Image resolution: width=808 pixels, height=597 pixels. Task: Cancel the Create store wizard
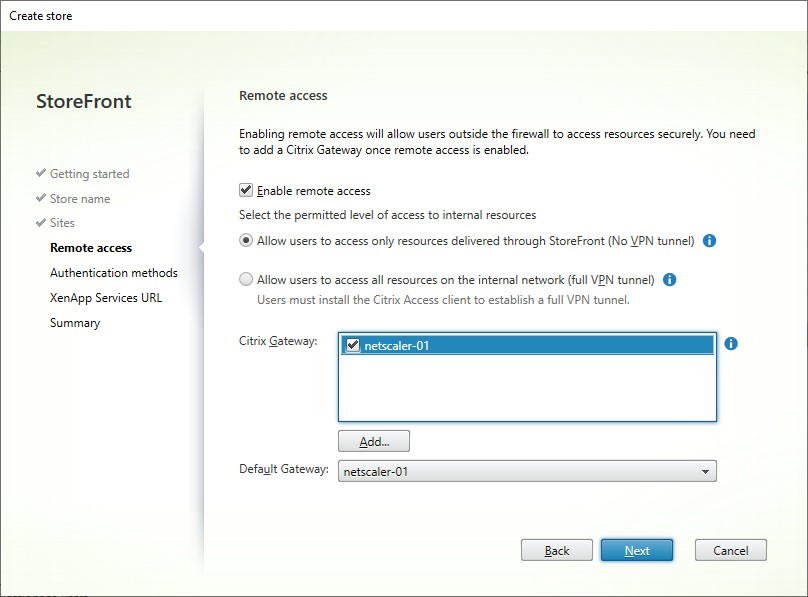pos(730,549)
